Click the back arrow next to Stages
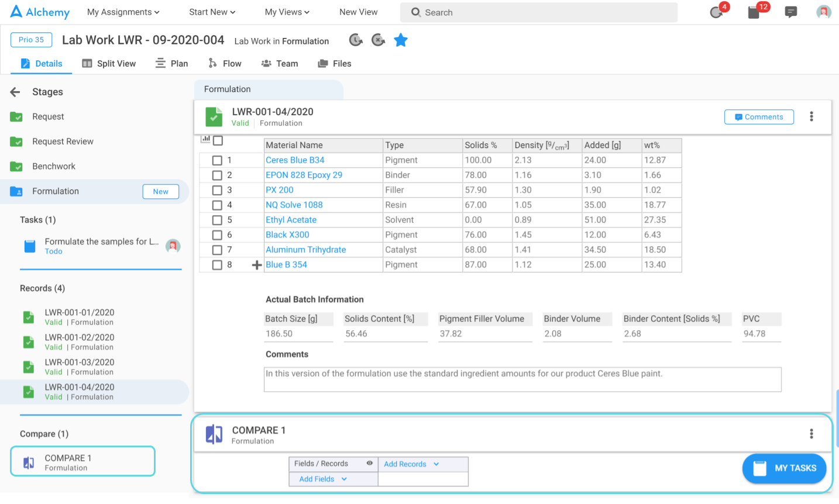 pos(15,92)
